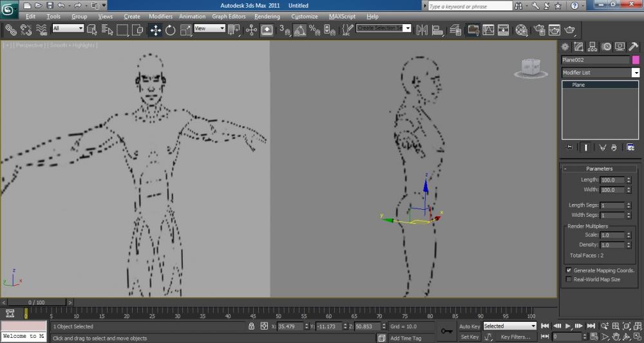Activate the Select and Rotate tool
Screen dimensions: 644x343
click(x=171, y=30)
